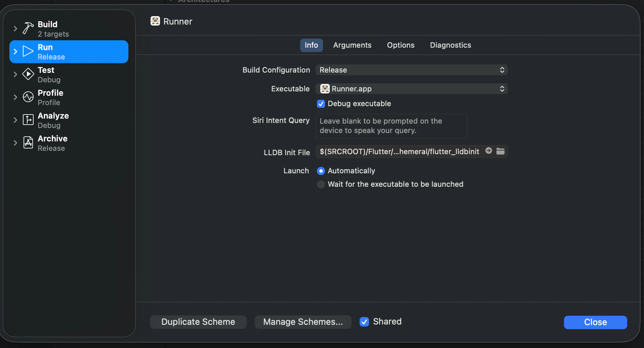Screen dimensions: 644x348
Task: Select Wait for the executable to be launched
Action: 321,184
